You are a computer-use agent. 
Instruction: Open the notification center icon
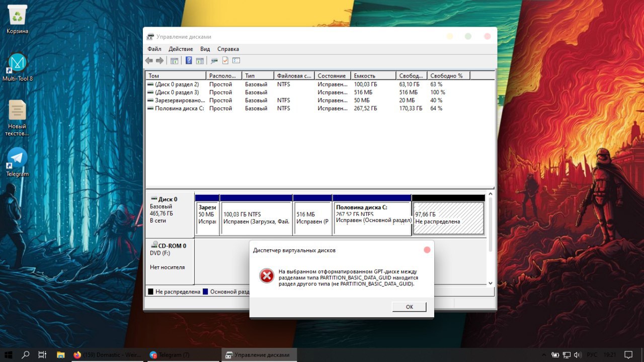pos(628,354)
